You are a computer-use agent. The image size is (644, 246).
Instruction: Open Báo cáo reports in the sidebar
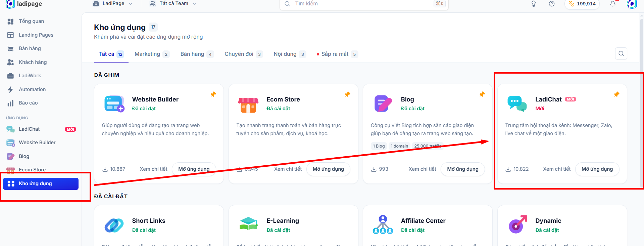coord(28,103)
